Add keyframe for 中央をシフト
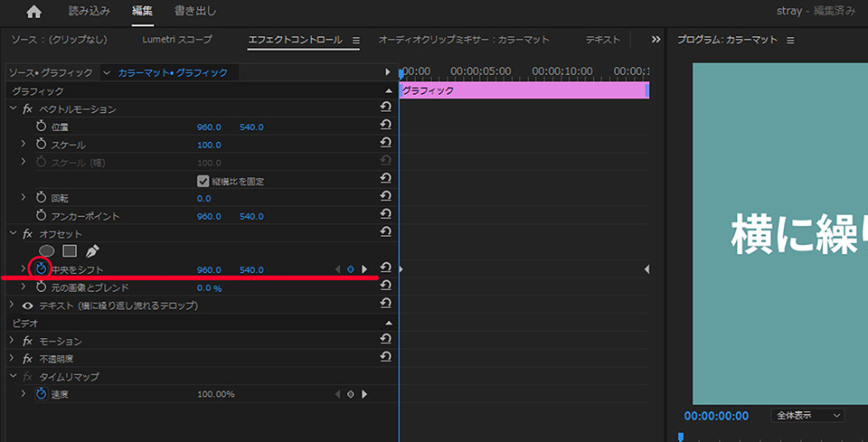This screenshot has width=868, height=442. (351, 269)
